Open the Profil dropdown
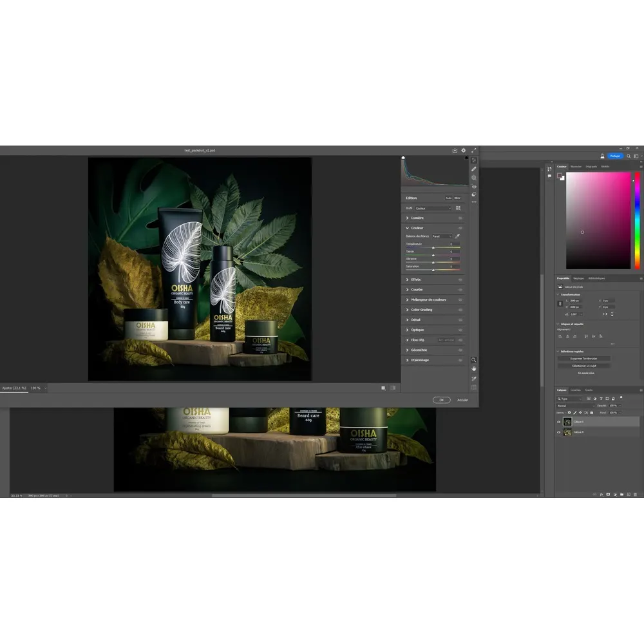The height and width of the screenshot is (644, 644). pos(433,208)
